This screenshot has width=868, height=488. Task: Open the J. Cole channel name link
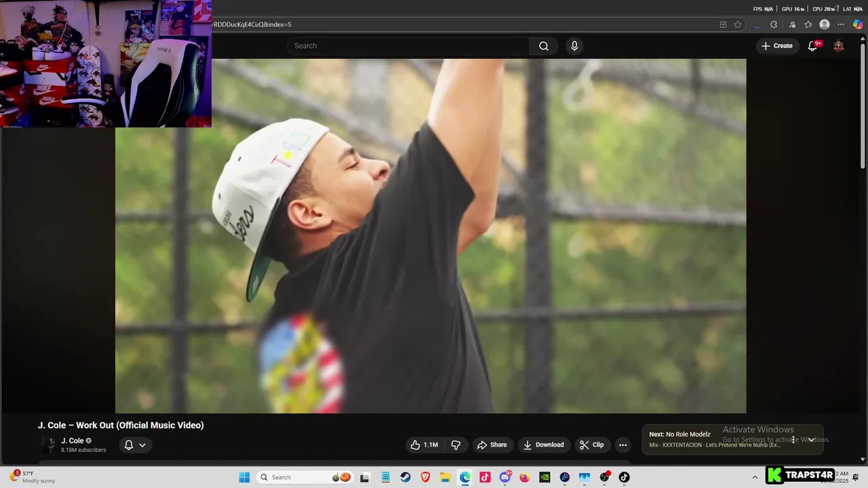73,441
